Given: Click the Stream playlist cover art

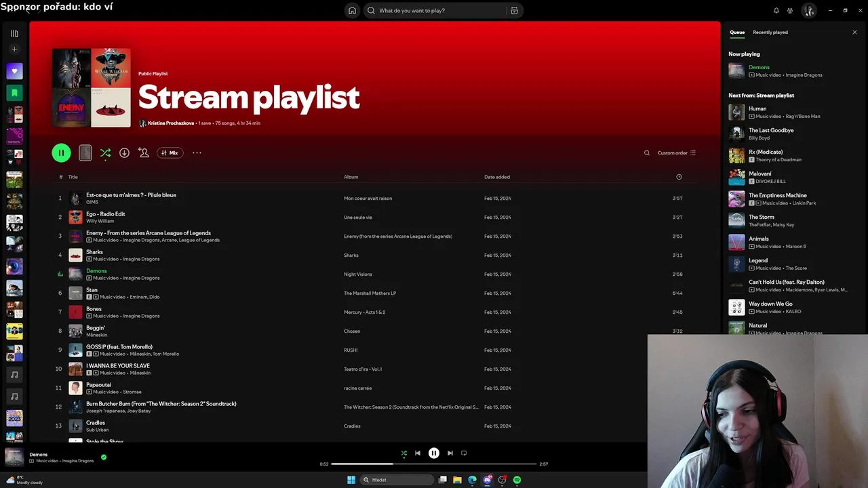Looking at the screenshot, I should [91, 87].
